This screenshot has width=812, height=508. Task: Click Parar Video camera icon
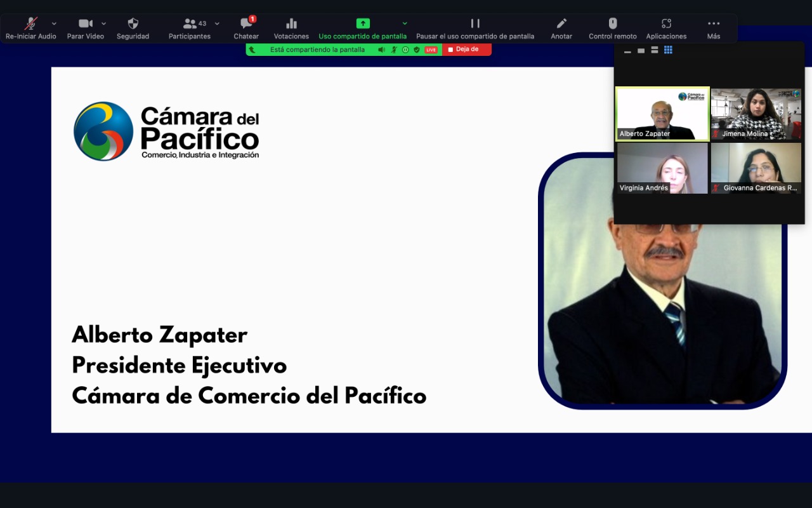click(86, 23)
